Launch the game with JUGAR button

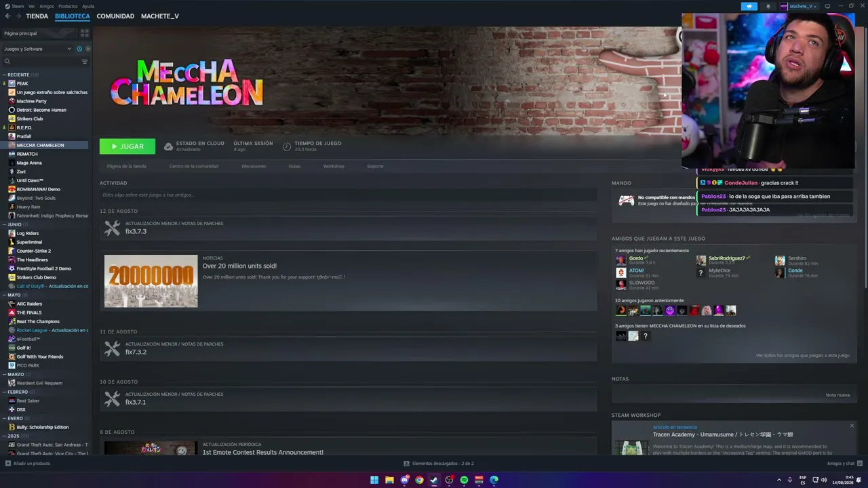click(x=127, y=146)
